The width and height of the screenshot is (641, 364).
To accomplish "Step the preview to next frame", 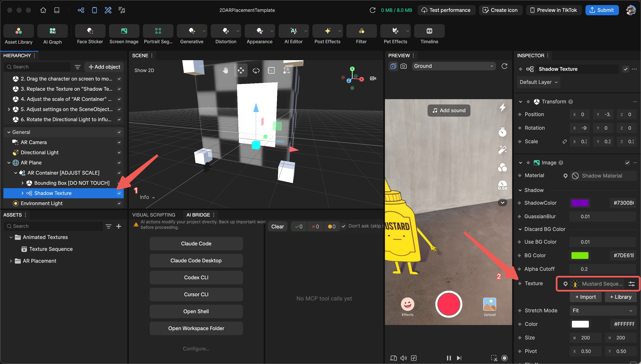I will point(459,358).
